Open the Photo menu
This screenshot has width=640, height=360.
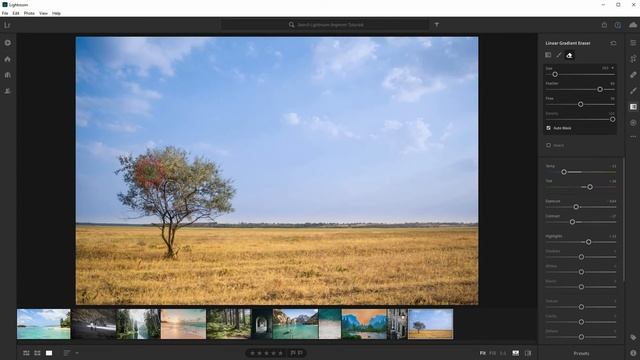[29, 13]
